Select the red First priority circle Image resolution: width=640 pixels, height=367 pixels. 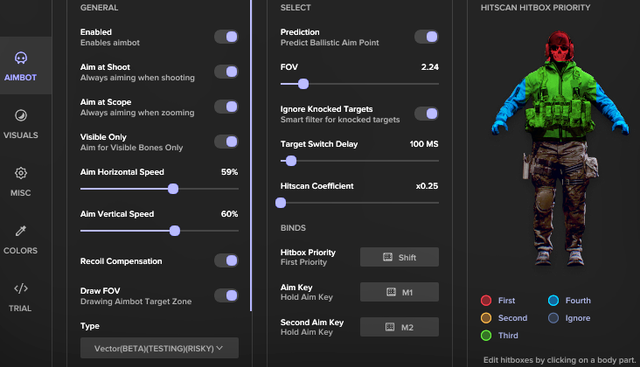[486, 300]
